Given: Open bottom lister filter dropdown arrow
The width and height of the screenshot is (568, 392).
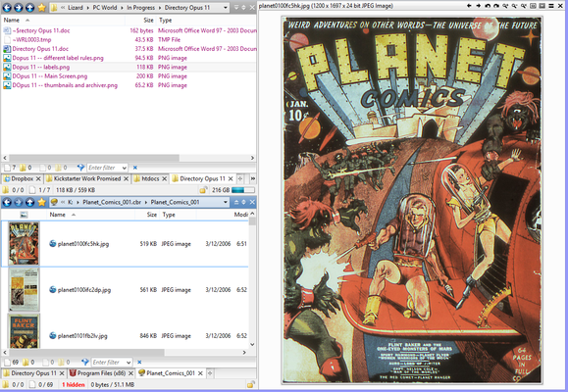Looking at the screenshot, I should click(x=129, y=363).
